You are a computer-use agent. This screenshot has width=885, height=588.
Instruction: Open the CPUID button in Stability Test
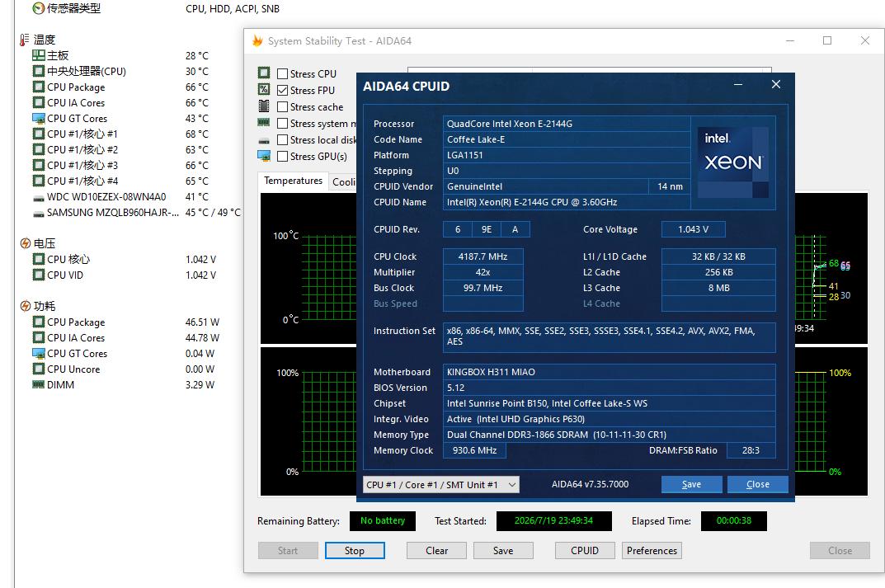[585, 551]
